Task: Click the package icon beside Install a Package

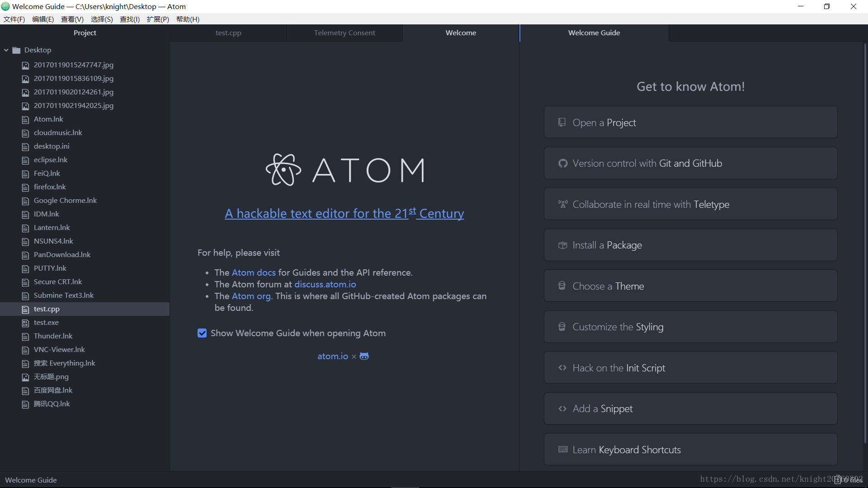Action: click(562, 245)
